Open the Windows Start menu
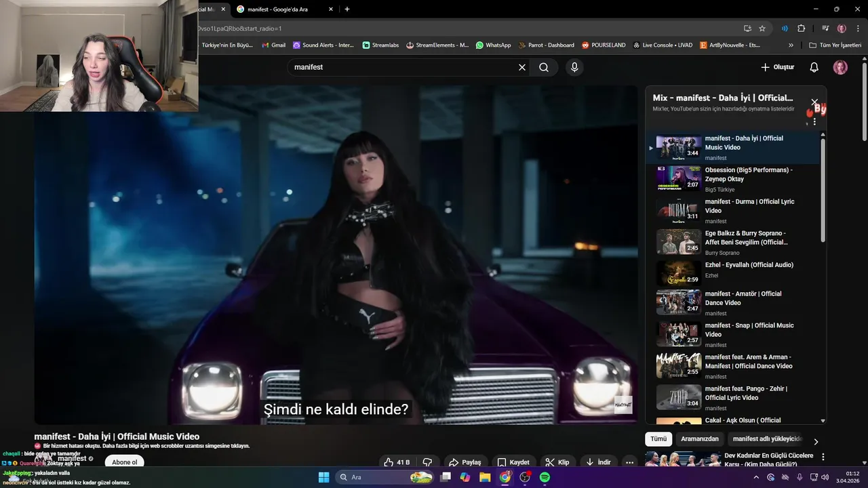Viewport: 868px width, 488px height. coord(323,477)
